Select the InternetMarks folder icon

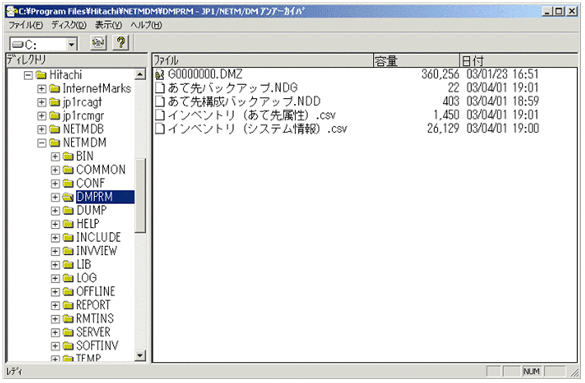54,89
